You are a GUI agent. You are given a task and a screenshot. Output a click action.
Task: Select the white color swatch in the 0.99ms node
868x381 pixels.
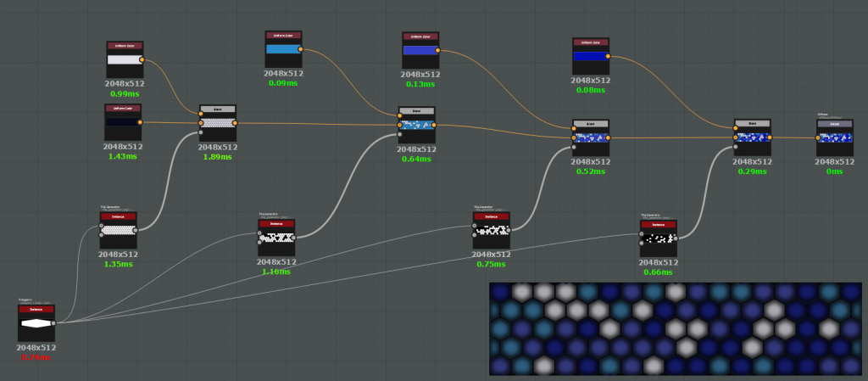[x=125, y=59]
